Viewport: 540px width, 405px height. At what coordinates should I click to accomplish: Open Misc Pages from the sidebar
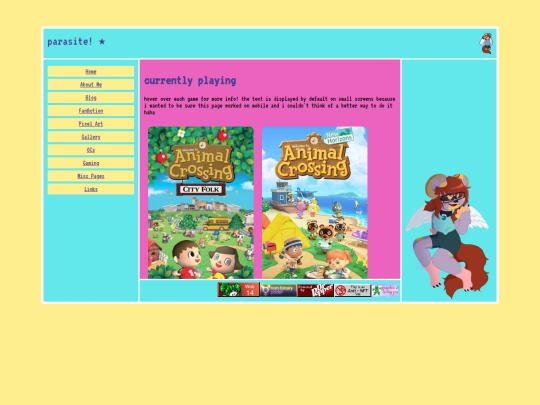(91, 176)
